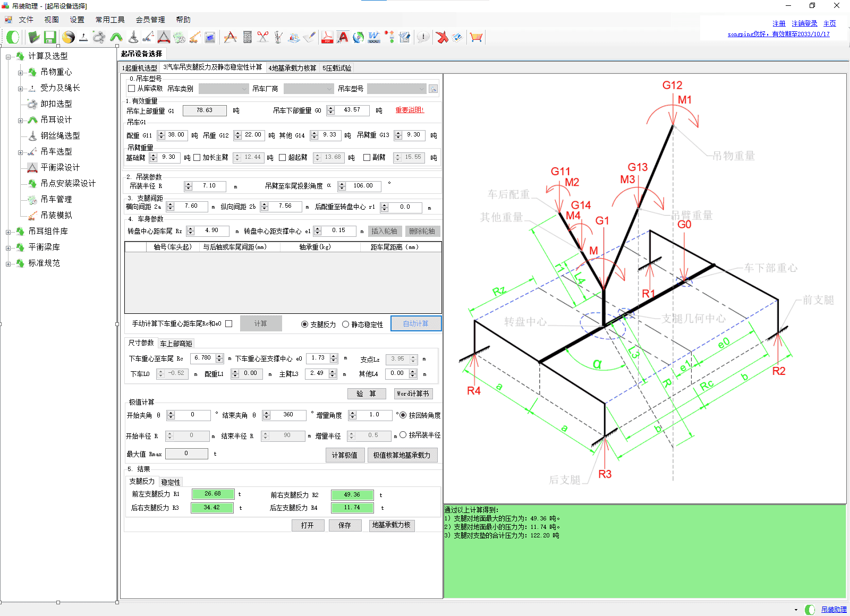Click the green save floppy disk icon
The width and height of the screenshot is (850, 616).
tap(50, 37)
